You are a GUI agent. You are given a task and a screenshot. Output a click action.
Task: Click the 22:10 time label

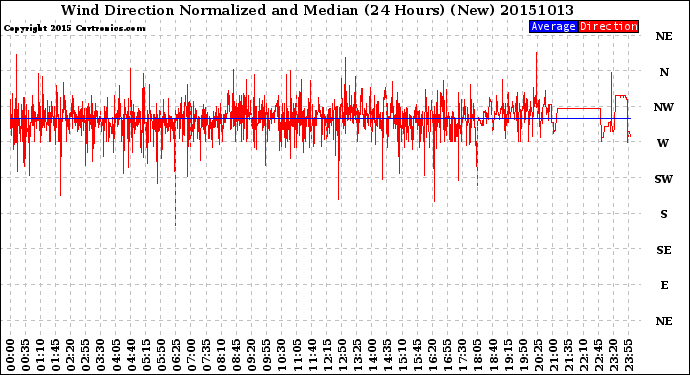click(x=583, y=355)
